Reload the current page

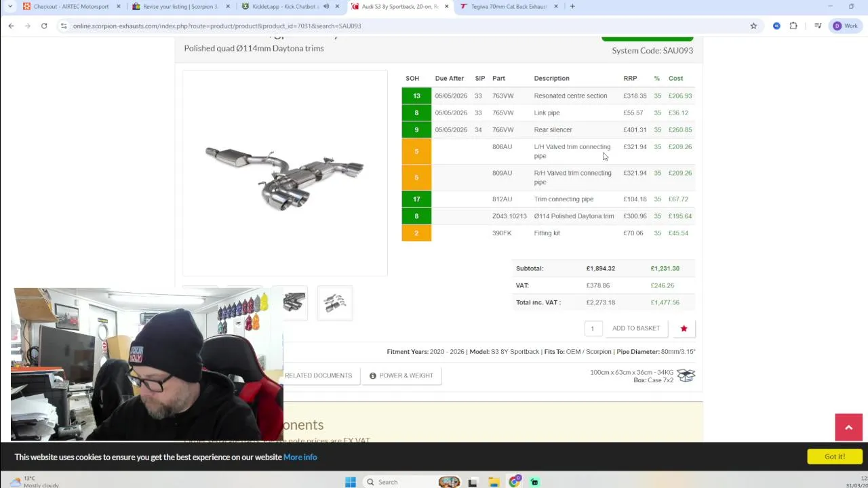(44, 26)
